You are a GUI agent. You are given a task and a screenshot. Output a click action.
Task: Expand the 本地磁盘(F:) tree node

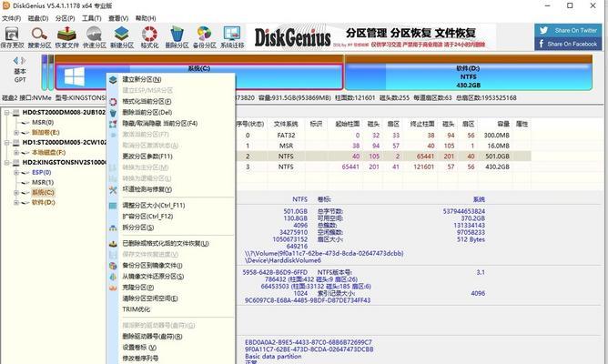[16, 153]
